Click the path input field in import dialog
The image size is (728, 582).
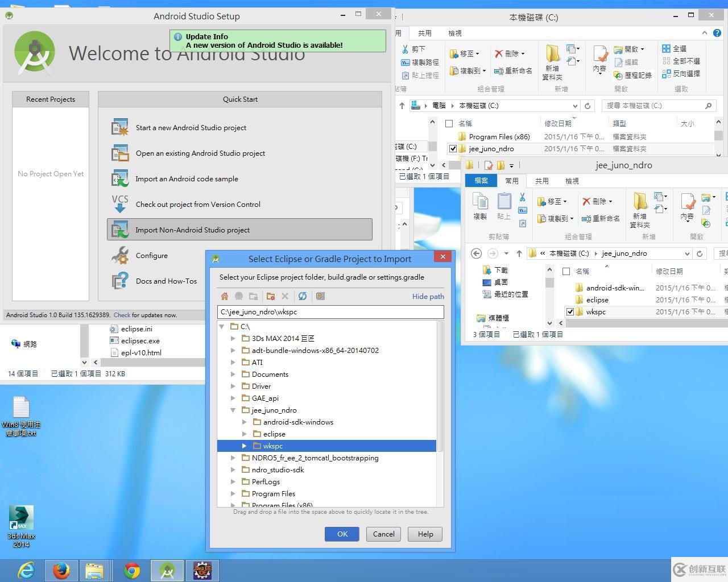click(330, 311)
